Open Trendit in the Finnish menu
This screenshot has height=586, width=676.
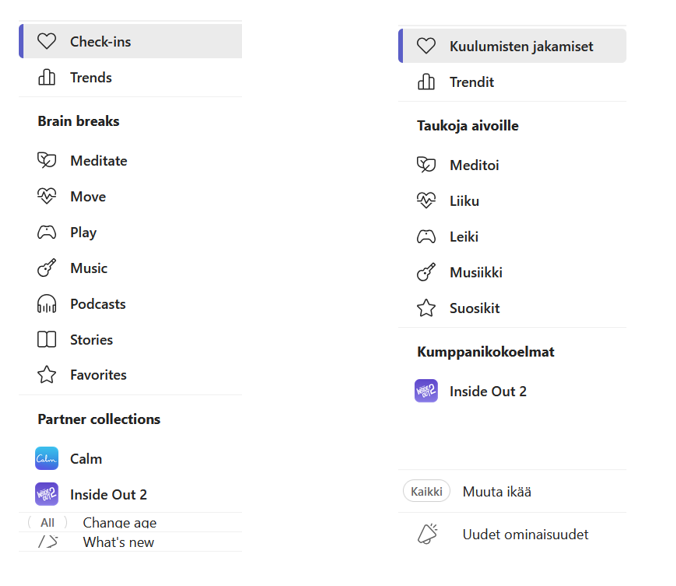(x=471, y=82)
